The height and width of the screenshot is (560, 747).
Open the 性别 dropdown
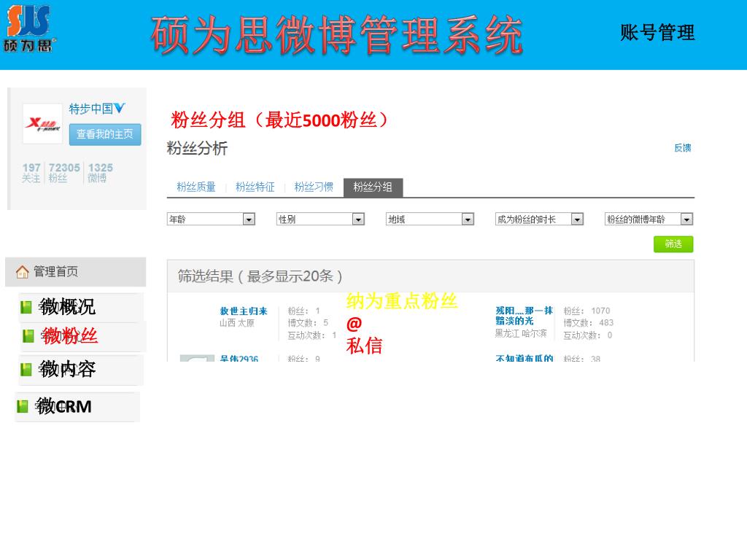click(321, 219)
